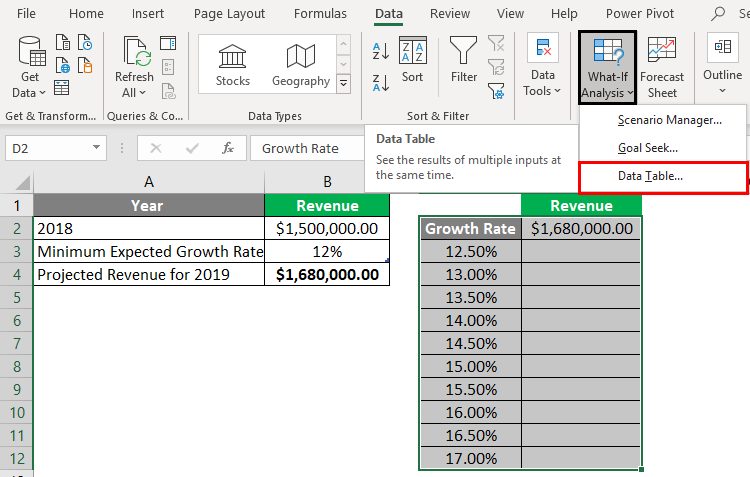Screen dimensions: 750x477
Task: Open the Sort dialog
Action: point(412,61)
